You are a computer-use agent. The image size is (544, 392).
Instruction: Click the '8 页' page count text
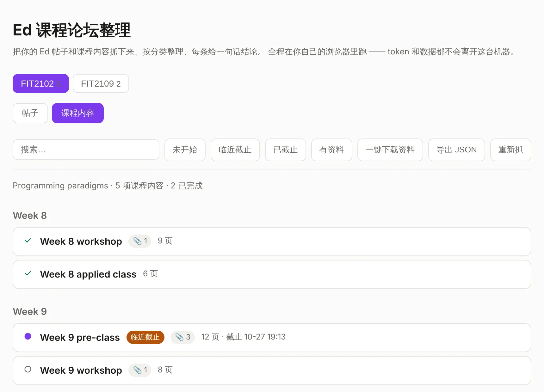[165, 370]
